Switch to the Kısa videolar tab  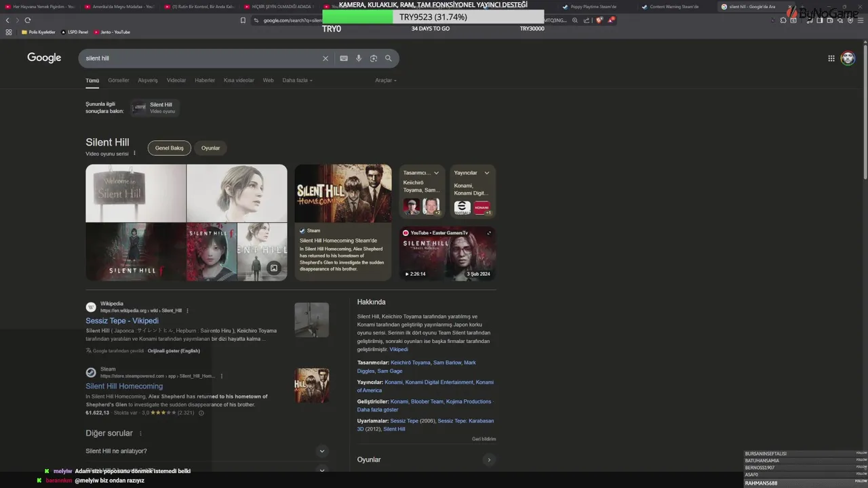click(x=239, y=80)
